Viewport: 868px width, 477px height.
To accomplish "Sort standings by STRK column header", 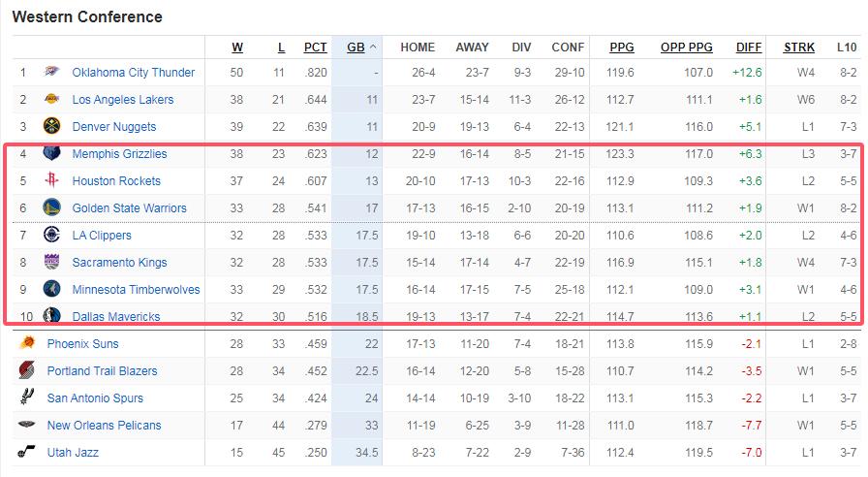I will 799,47.
